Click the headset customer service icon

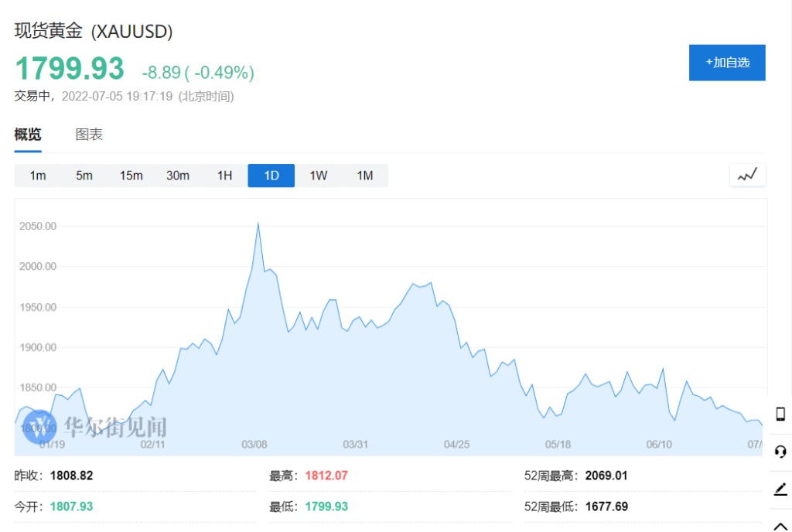pos(780,452)
